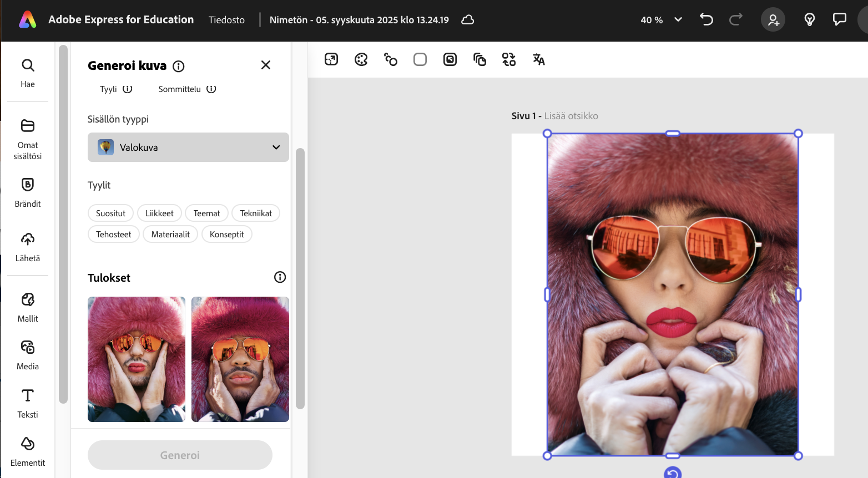Select the Teksti text tool
Screen dimensions: 868x478
click(x=28, y=396)
